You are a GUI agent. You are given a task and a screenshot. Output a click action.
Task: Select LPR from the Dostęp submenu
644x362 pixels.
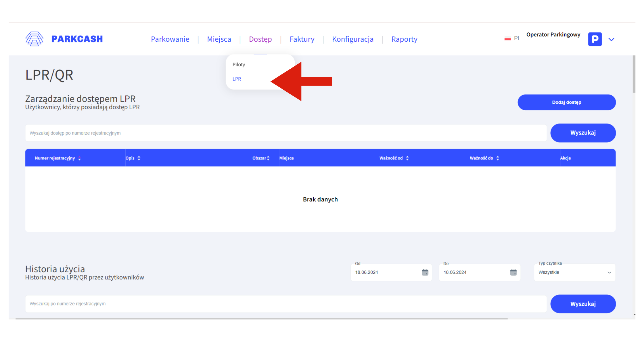(x=237, y=79)
